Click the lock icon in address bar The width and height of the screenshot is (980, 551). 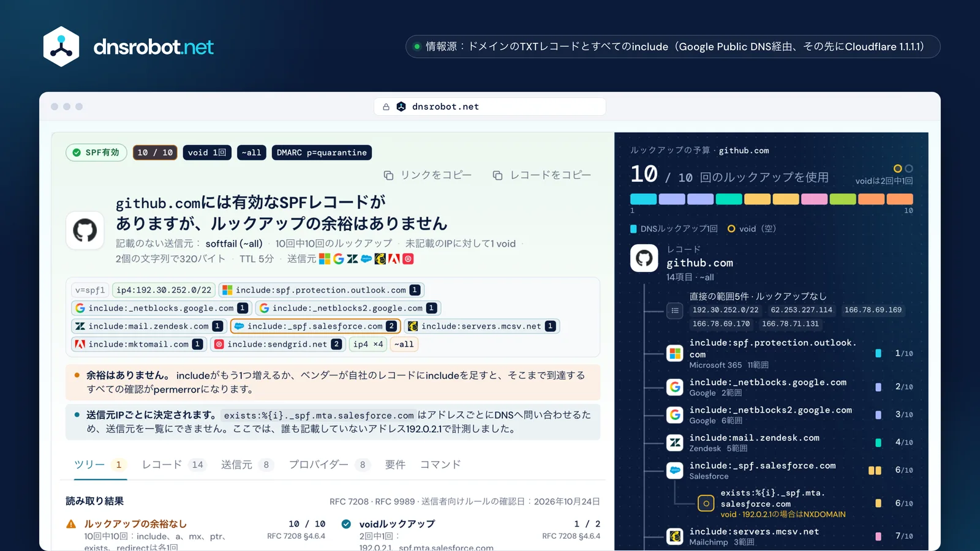click(386, 107)
